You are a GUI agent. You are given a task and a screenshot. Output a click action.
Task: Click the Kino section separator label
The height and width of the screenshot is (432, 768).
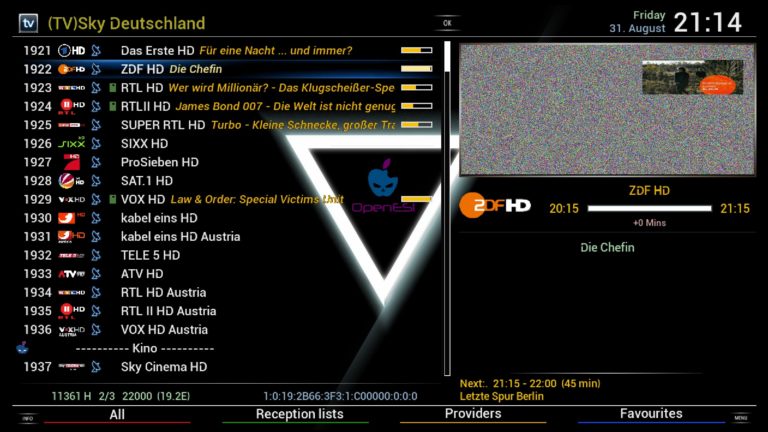(145, 348)
